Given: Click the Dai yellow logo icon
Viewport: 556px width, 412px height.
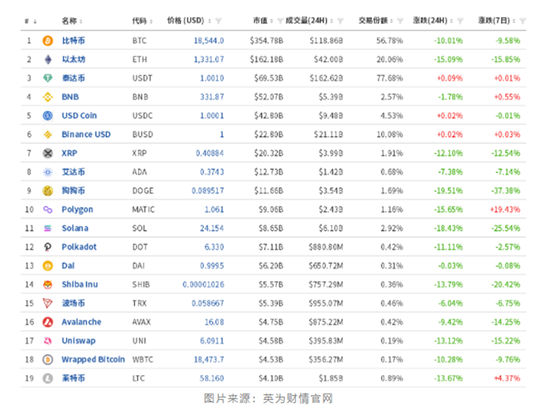Looking at the screenshot, I should pos(48,266).
